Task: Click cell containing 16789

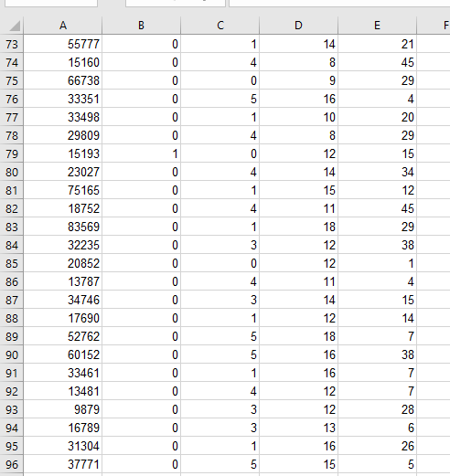Action: [63, 428]
